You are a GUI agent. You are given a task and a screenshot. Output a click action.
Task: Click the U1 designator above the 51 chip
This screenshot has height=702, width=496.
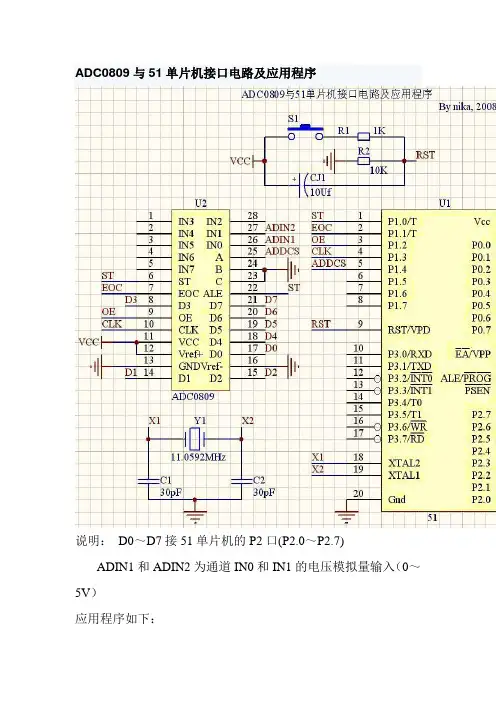pyautogui.click(x=445, y=204)
